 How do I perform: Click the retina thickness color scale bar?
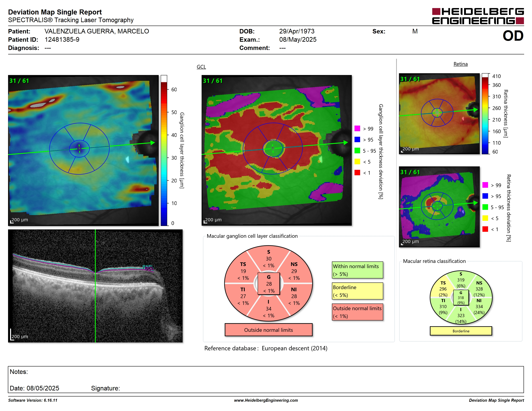pyautogui.click(x=485, y=114)
